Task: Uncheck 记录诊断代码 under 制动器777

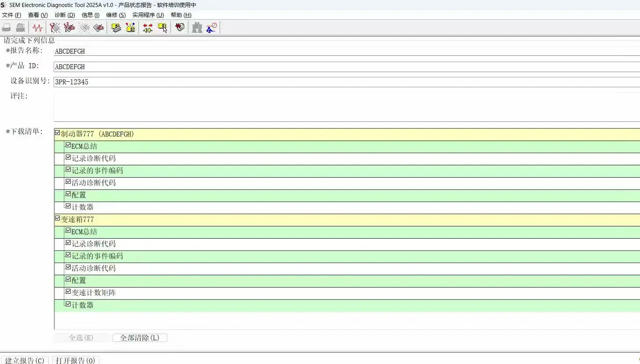Action: coord(68,157)
